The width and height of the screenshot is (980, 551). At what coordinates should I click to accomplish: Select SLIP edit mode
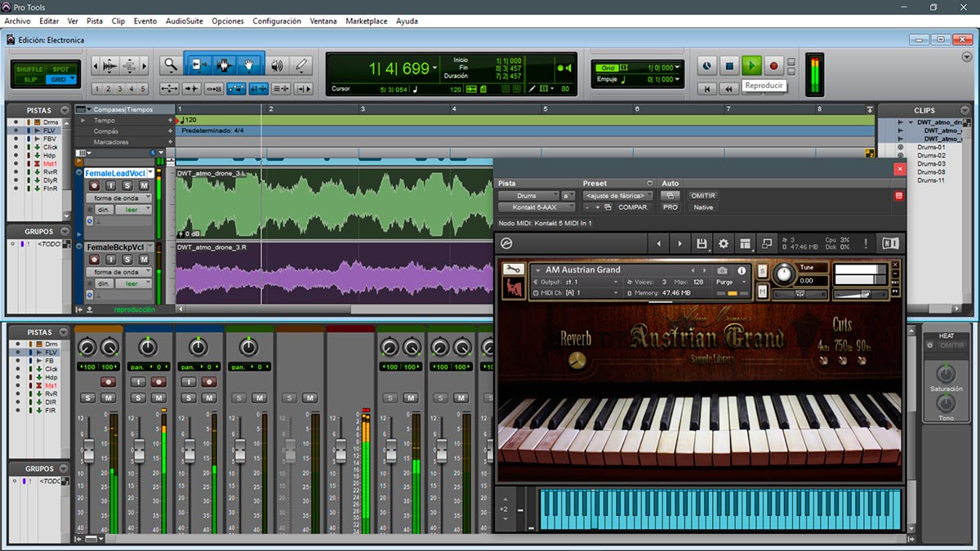click(x=30, y=79)
